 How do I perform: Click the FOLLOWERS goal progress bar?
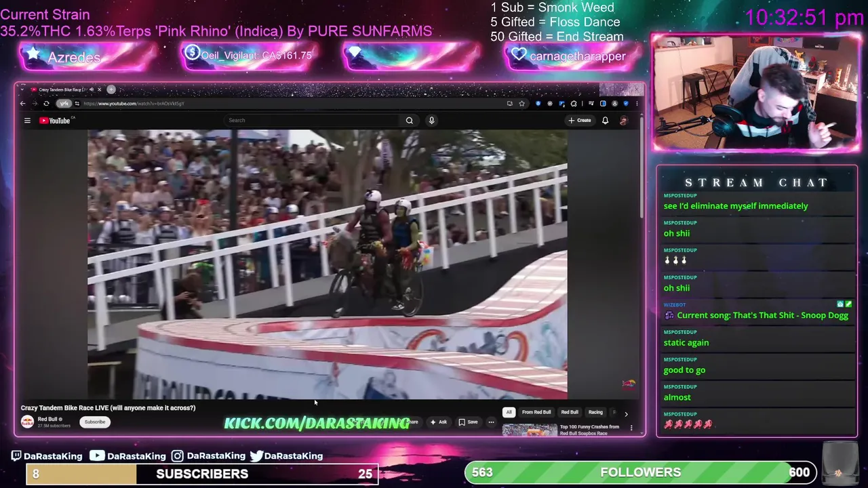point(641,472)
